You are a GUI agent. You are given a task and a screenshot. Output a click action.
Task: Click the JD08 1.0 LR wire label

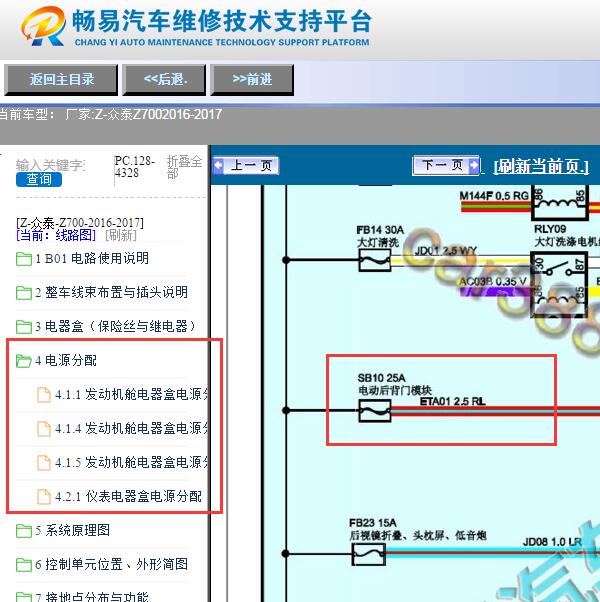(553, 542)
